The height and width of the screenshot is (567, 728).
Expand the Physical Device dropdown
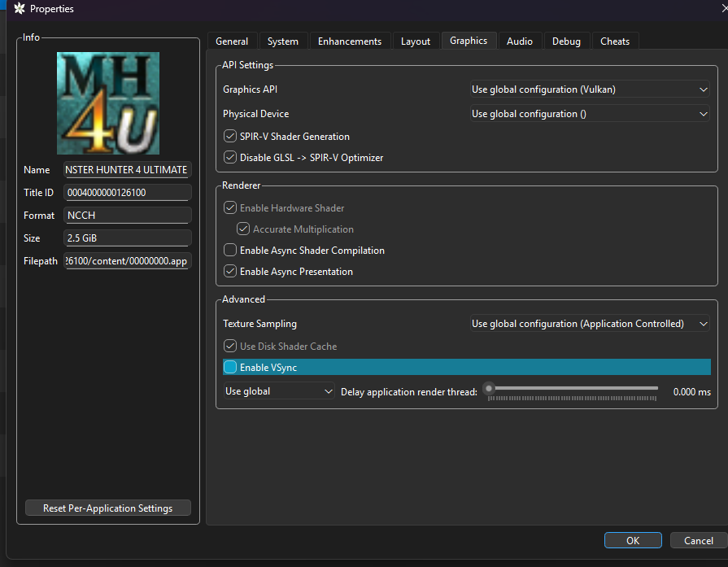(590, 114)
